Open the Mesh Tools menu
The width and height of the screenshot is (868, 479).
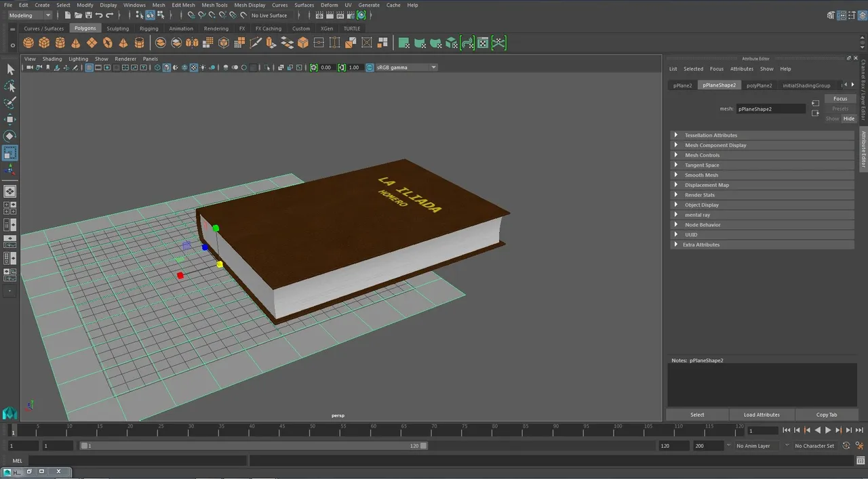pos(214,5)
